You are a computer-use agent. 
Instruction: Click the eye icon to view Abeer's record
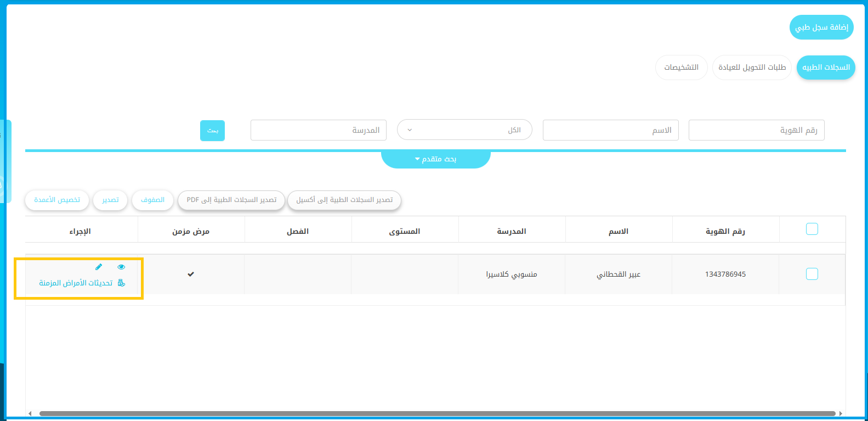(x=121, y=267)
